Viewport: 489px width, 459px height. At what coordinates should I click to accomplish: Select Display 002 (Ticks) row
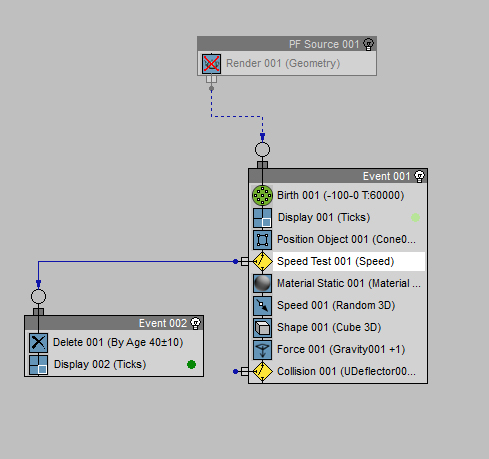tap(114, 365)
